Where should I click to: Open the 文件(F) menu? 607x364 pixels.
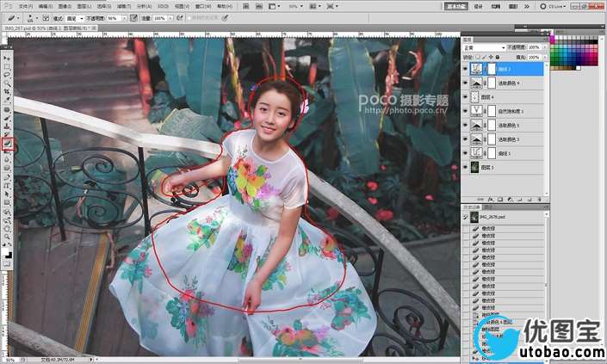point(25,7)
